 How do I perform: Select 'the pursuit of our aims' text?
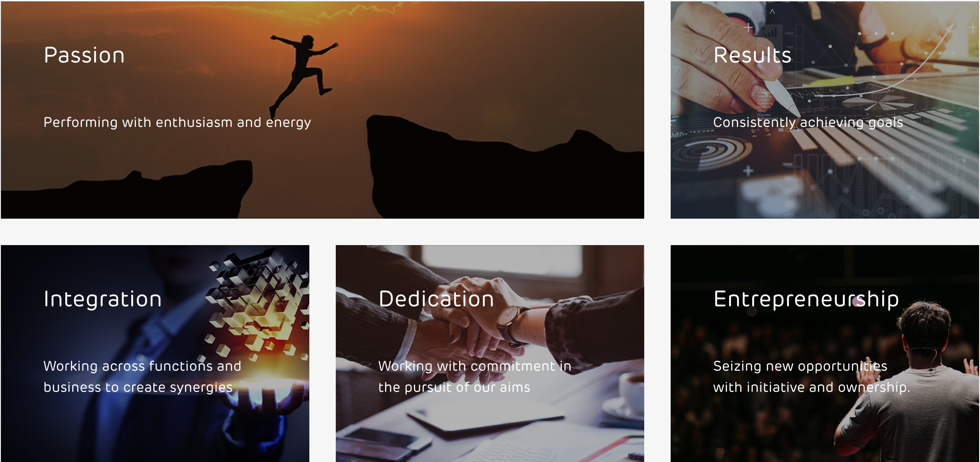click(454, 387)
